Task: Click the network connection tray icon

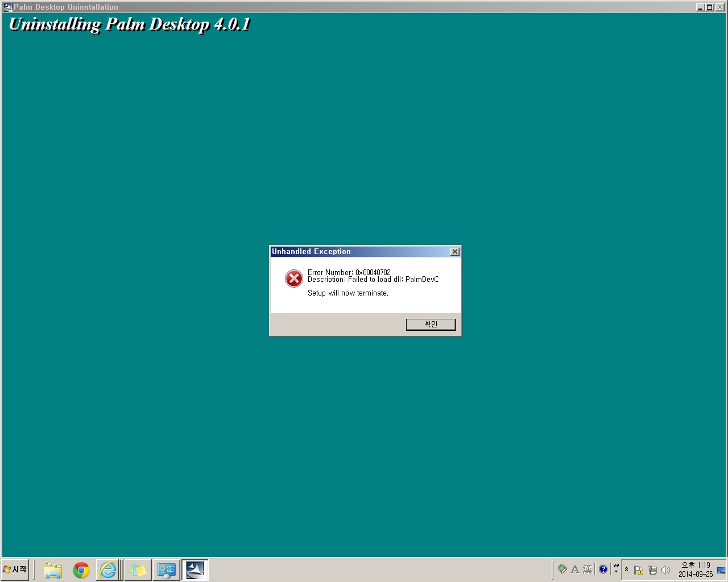Action: (x=652, y=570)
